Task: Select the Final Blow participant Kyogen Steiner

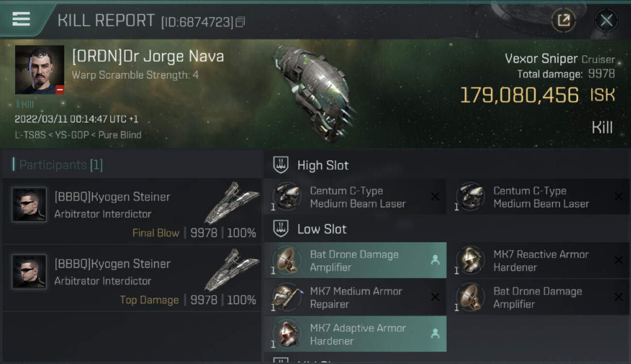Action: [132, 212]
